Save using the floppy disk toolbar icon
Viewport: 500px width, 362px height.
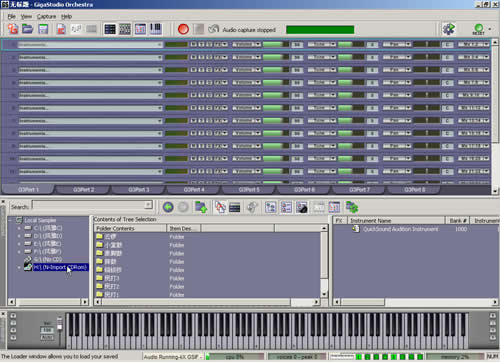43,29
